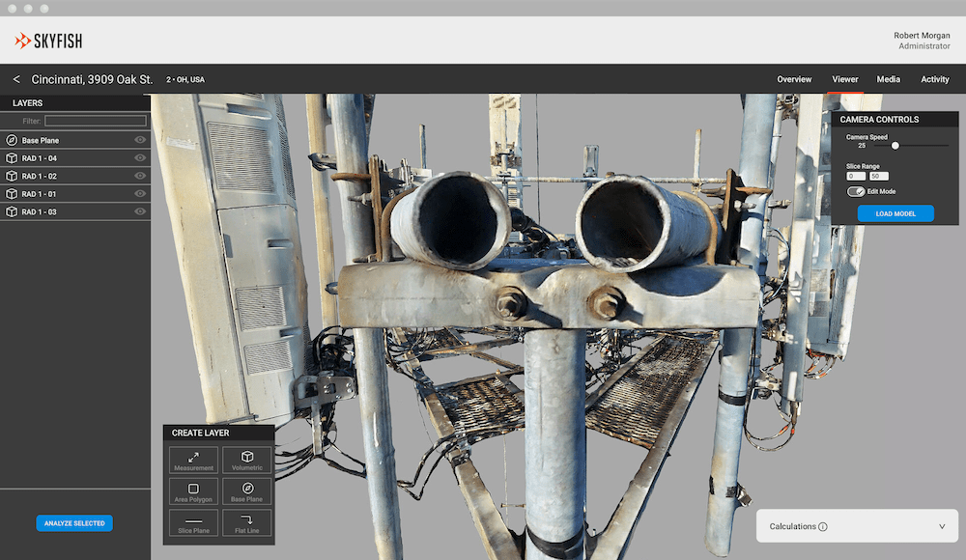Toggle visibility of RAD 1 - 01
The width and height of the screenshot is (966, 560).
140,193
